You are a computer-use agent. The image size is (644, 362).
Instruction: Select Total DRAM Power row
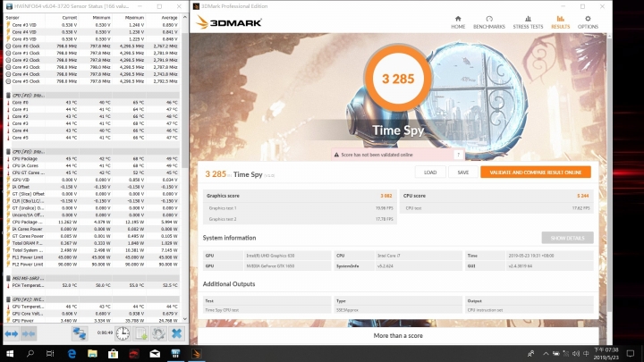coord(91,243)
